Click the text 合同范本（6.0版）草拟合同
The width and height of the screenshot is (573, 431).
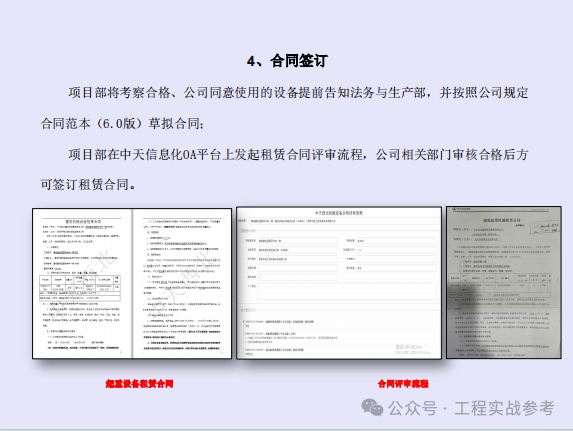(122, 124)
